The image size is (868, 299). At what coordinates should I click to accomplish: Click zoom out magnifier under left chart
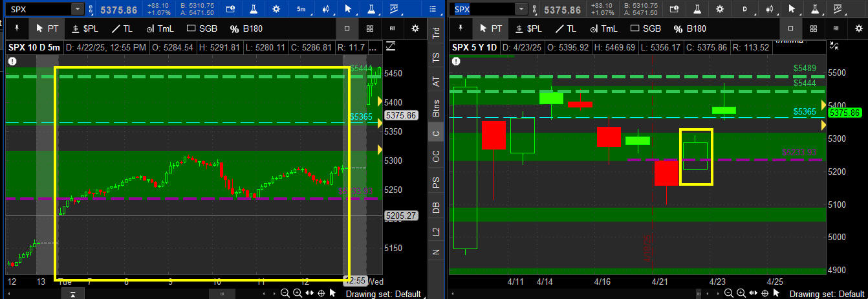point(284,293)
